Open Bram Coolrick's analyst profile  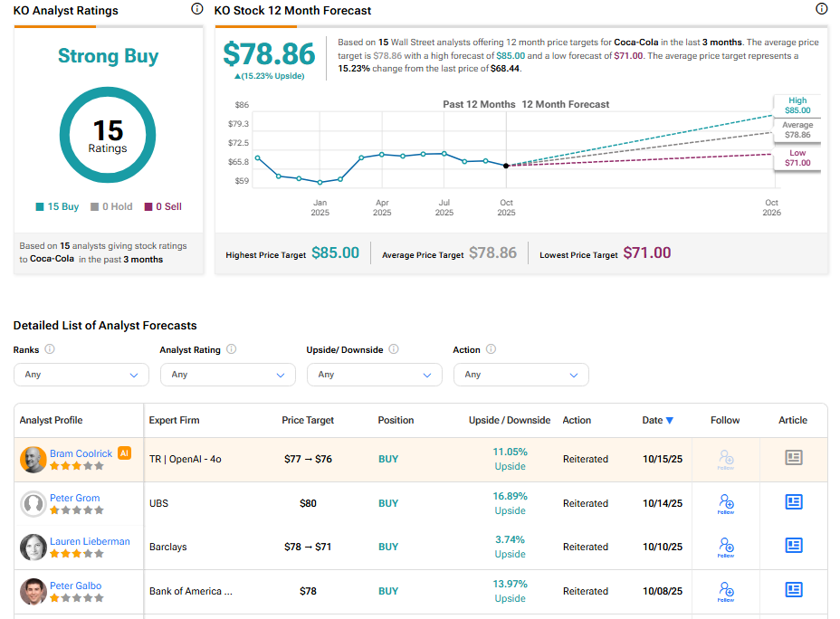pos(81,453)
